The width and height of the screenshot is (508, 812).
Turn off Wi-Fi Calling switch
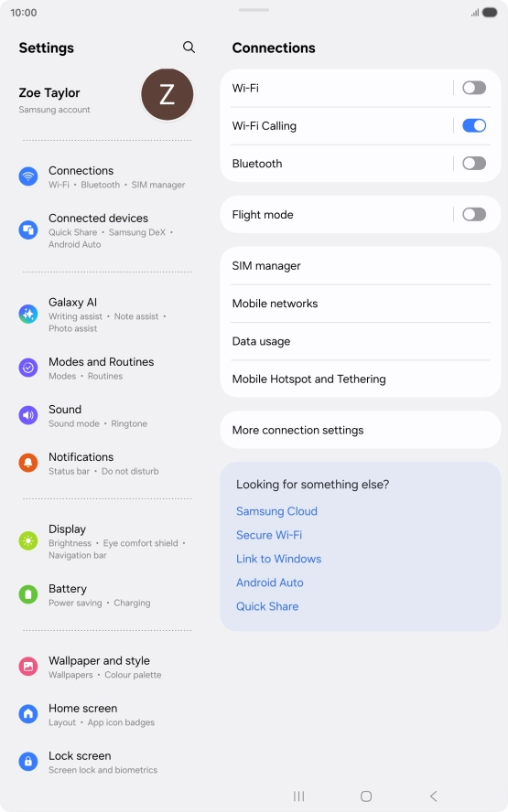[x=474, y=125]
